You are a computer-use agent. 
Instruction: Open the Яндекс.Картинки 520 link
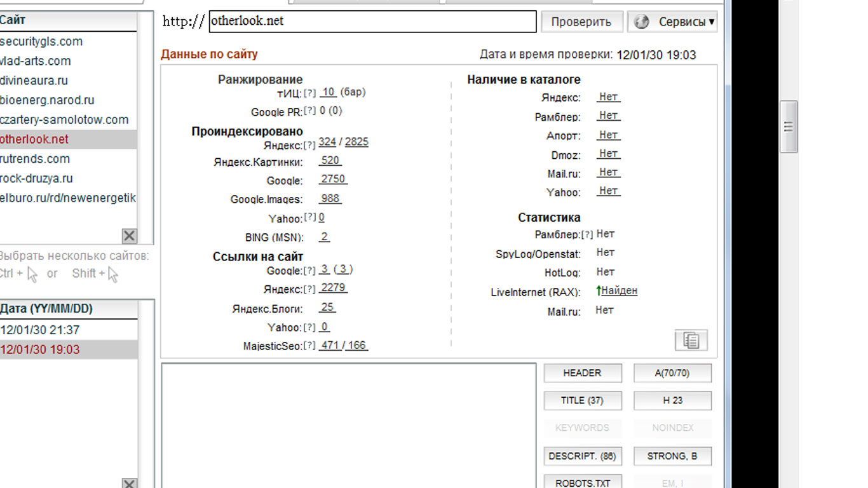pyautogui.click(x=330, y=161)
